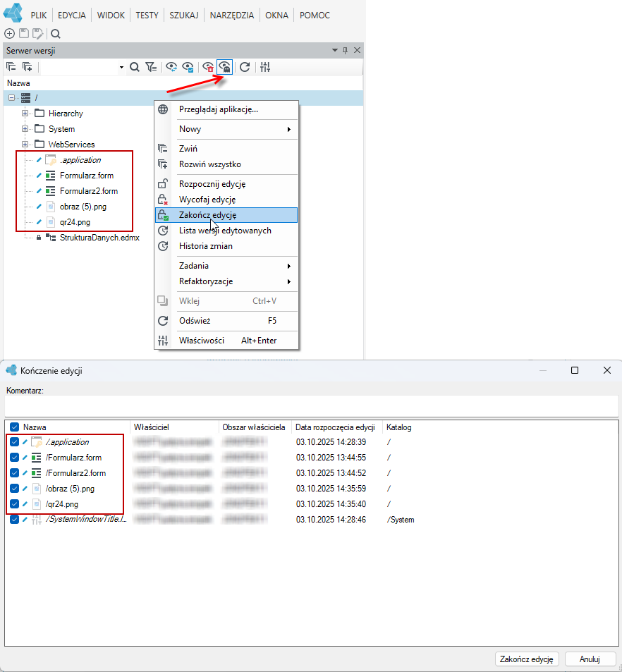The image size is (622, 672).
Task: Click the search magnifier in the main toolbar
Action: click(x=56, y=33)
